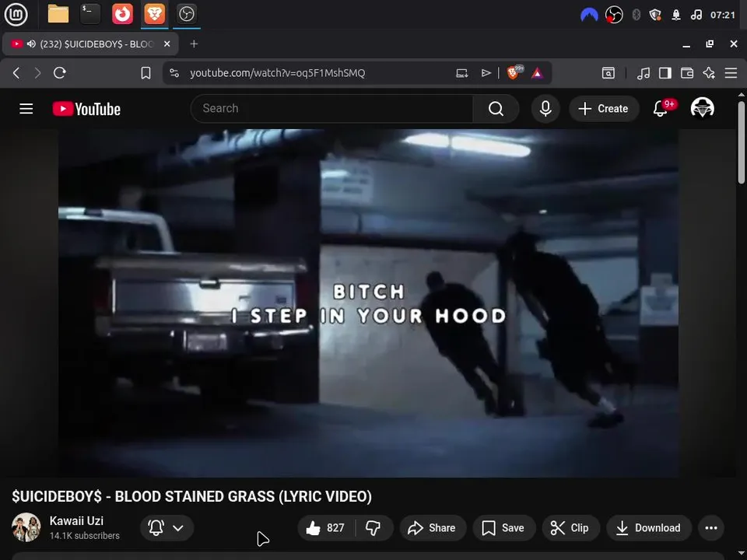The width and height of the screenshot is (747, 560).
Task: Create a Clip of the video
Action: 570,527
